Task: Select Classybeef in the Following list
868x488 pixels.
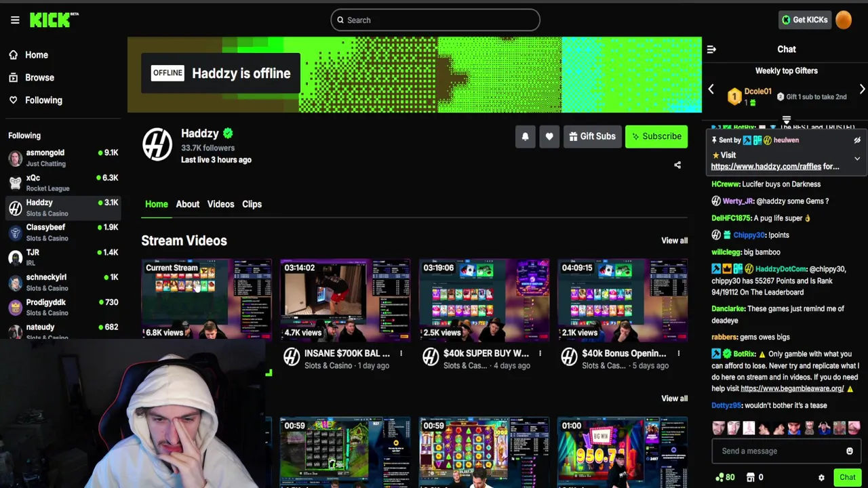Action: click(63, 232)
